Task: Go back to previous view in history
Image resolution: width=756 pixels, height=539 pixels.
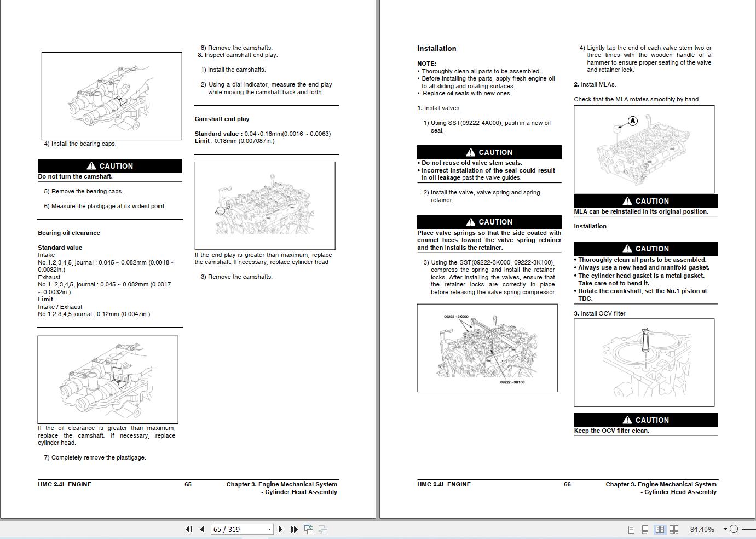Action: pyautogui.click(x=309, y=529)
